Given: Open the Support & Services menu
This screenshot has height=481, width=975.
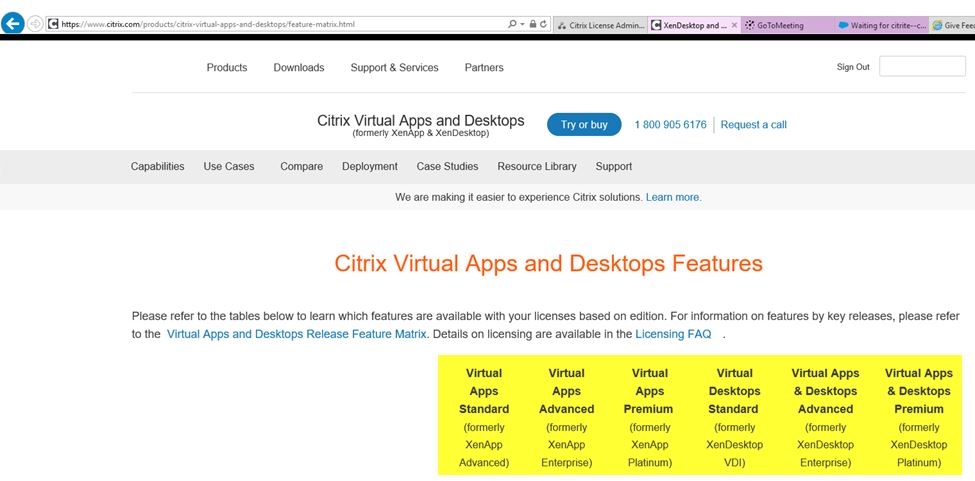Looking at the screenshot, I should [x=394, y=68].
